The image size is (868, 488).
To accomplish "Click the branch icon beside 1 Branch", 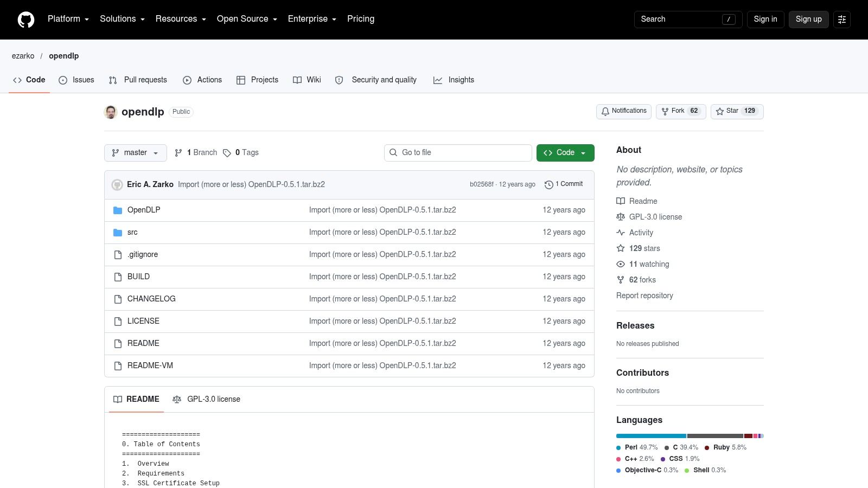I will [x=178, y=153].
